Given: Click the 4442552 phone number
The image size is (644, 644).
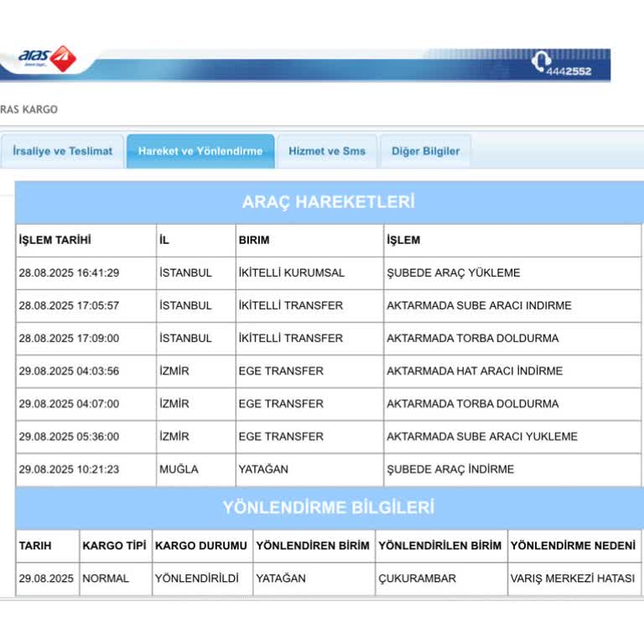Looking at the screenshot, I should (569, 71).
